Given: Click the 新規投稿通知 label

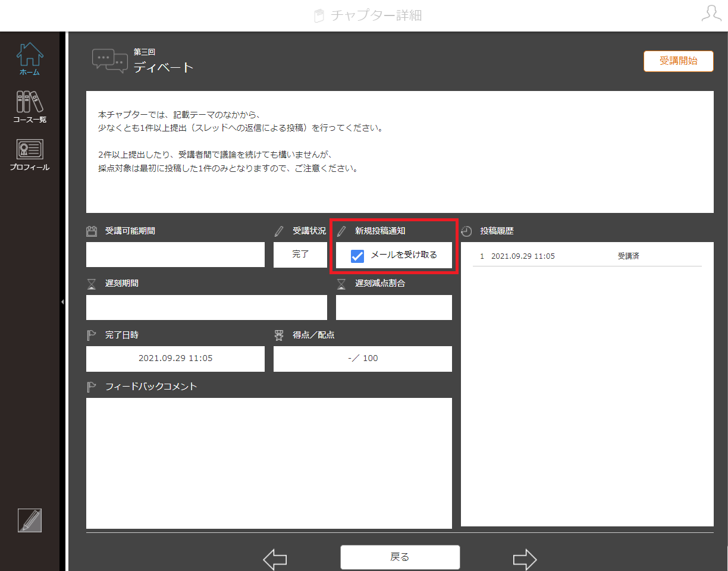Looking at the screenshot, I should (380, 231).
